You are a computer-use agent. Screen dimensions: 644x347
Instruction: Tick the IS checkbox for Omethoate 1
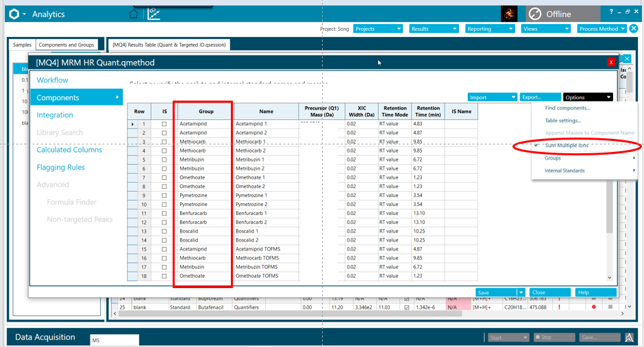[x=164, y=177]
